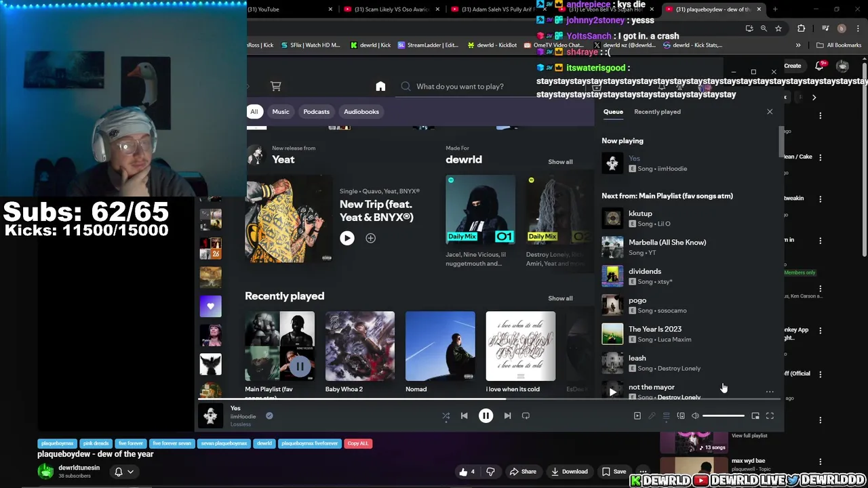Switch to the Recently played tab in queue panel

(x=657, y=112)
